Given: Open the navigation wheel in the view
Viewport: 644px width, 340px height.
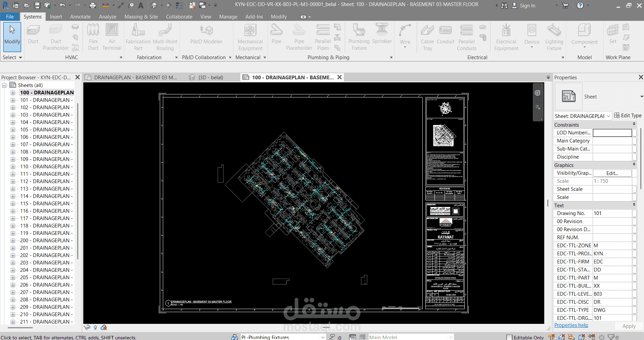Looking at the screenshot, I should tap(538, 93).
